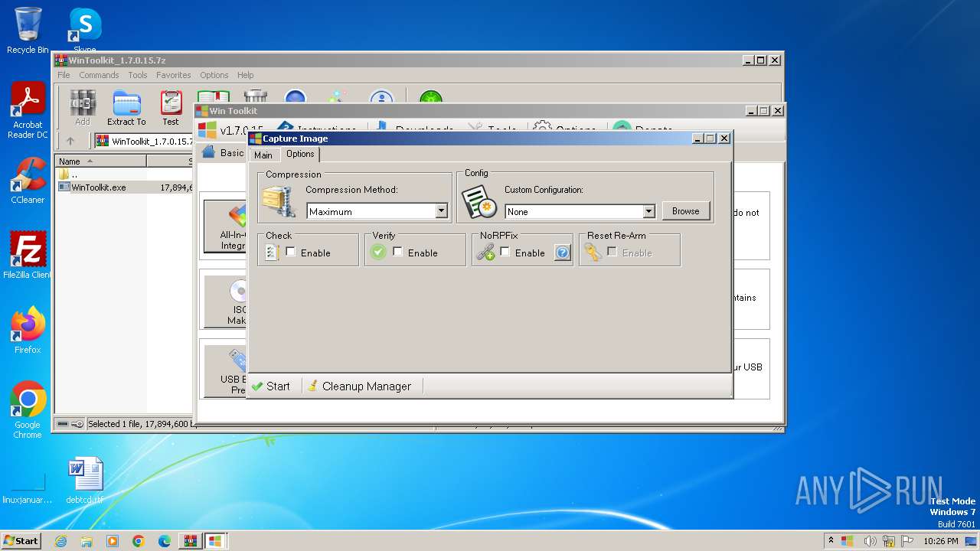Open the Custom Configuration dropdown
The image size is (980, 551).
[648, 211]
